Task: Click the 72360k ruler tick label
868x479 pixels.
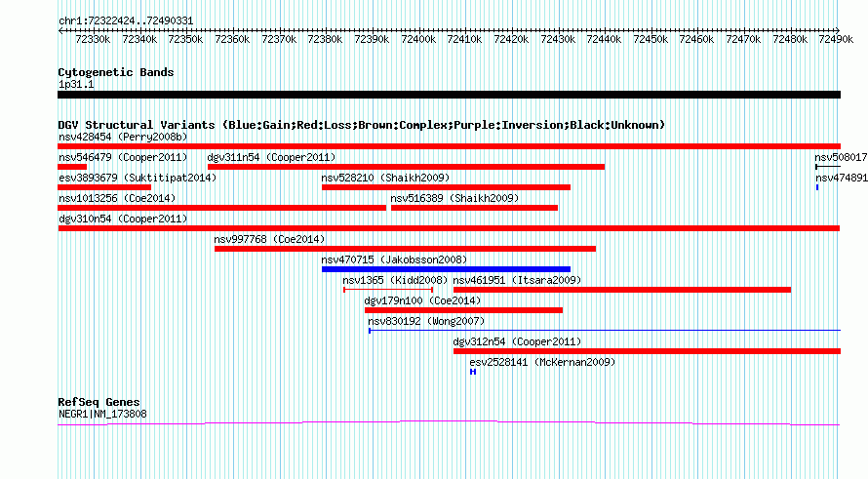Action: point(232,39)
